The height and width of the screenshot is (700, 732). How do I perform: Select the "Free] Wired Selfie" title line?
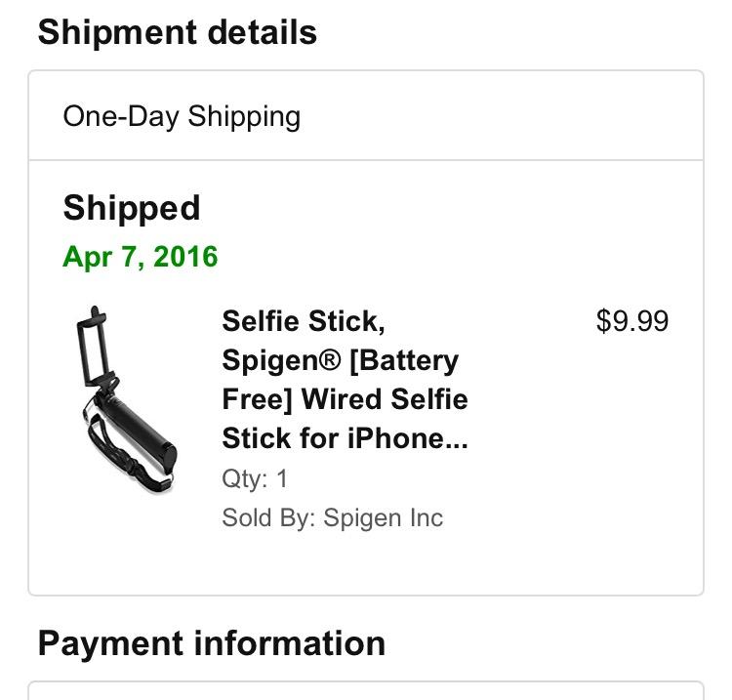point(345,399)
